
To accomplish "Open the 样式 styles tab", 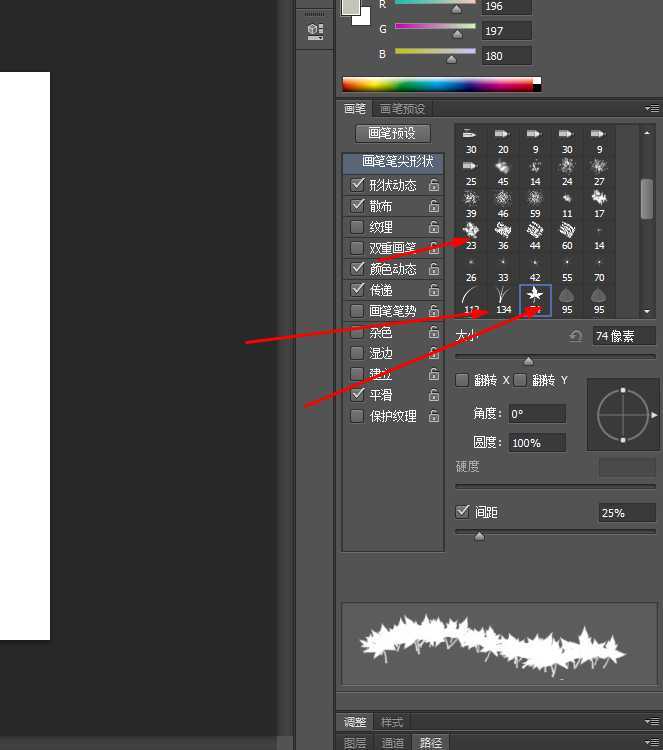I will point(391,721).
